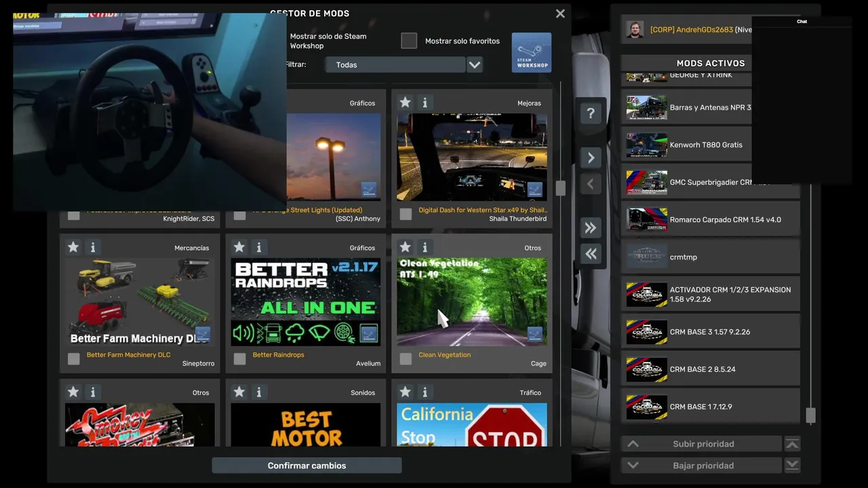The image size is (868, 488).
Task: Select CRM BASE 1 7.12.9 mod
Action: 711,407
